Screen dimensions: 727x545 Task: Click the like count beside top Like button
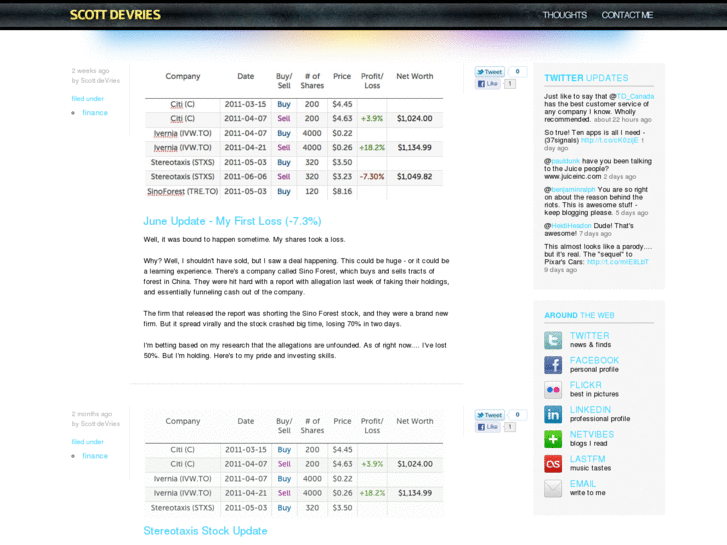pyautogui.click(x=510, y=84)
